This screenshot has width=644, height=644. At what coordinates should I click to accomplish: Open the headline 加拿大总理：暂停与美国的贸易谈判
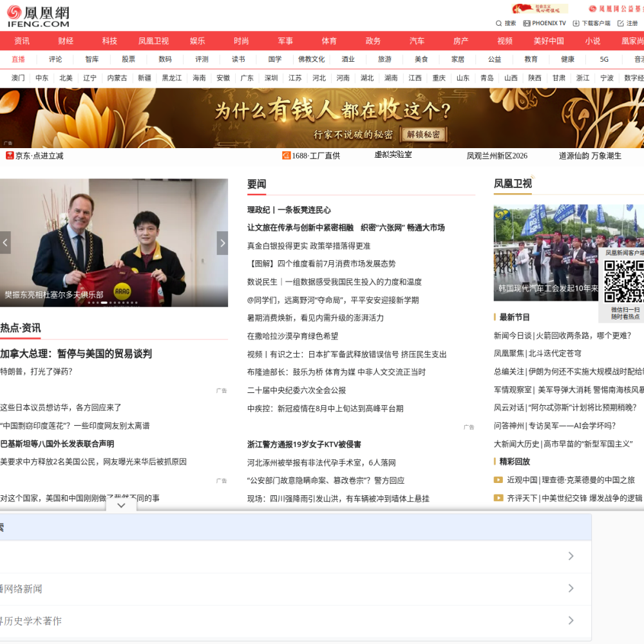point(76,354)
